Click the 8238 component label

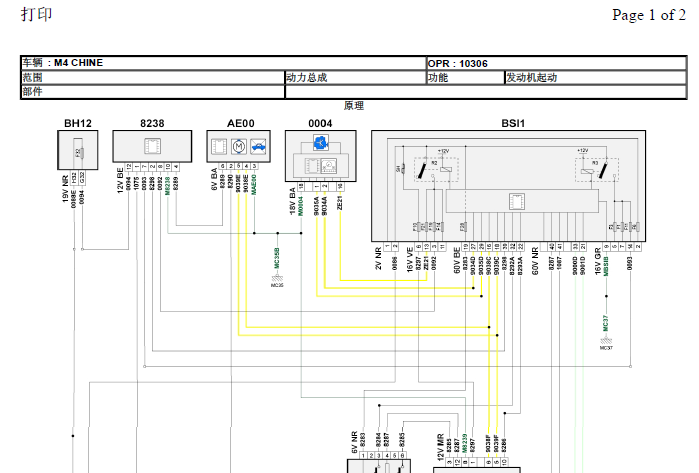(152, 123)
